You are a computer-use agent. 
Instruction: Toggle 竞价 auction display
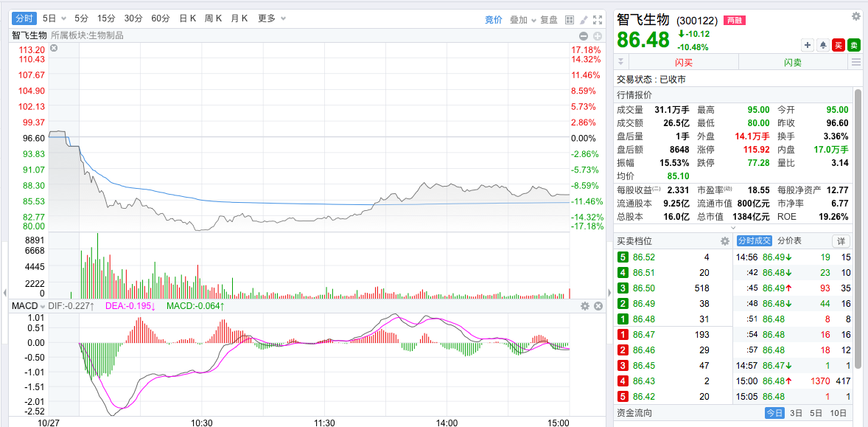pyautogui.click(x=494, y=19)
